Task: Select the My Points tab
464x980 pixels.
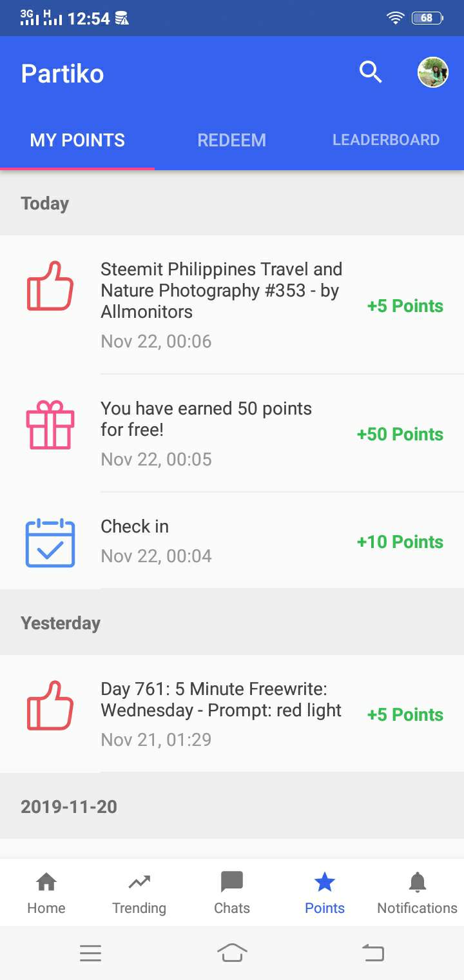Action: point(77,140)
